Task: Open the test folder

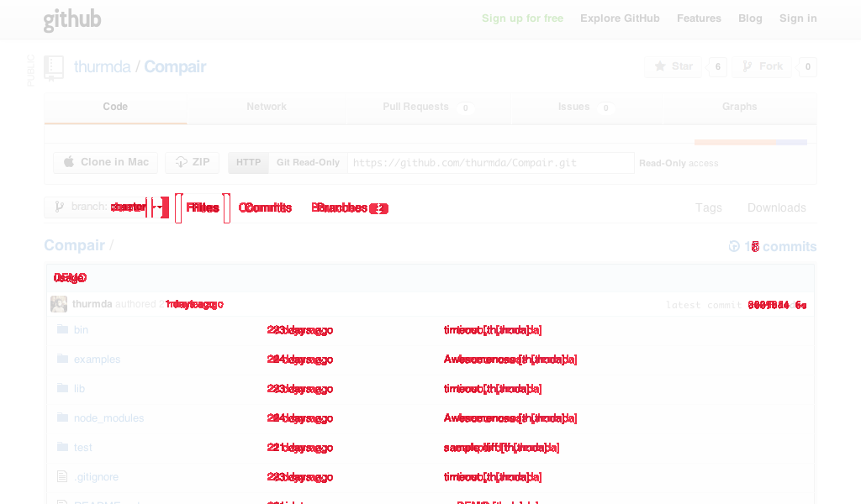Action: (83, 448)
